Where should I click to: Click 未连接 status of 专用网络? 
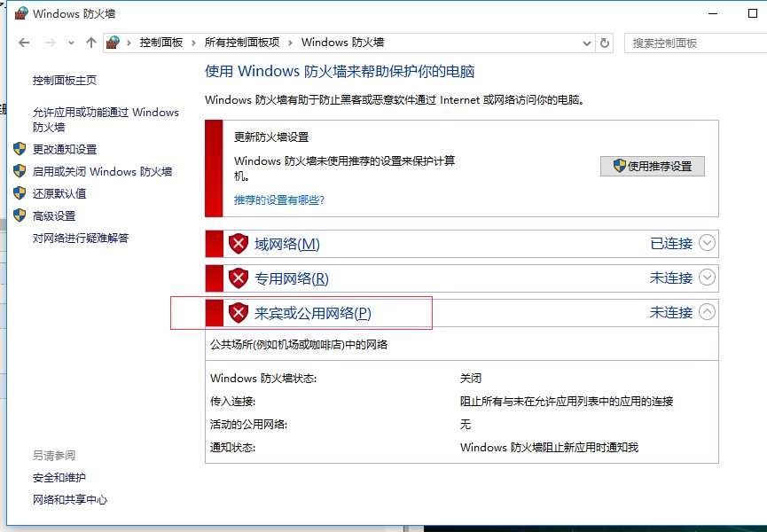tap(671, 278)
